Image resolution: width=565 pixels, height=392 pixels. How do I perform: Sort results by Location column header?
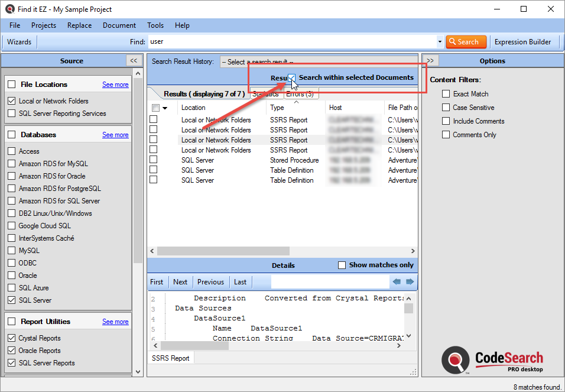[193, 108]
